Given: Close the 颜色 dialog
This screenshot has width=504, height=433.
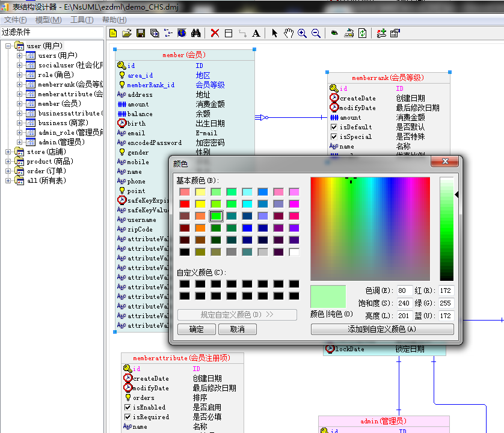Looking at the screenshot, I should 445,161.
